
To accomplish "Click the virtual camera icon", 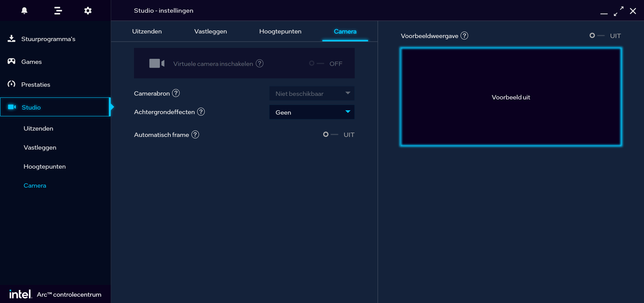I will (157, 63).
